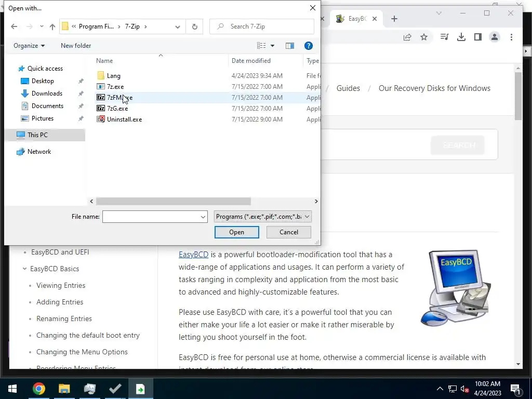Open Changing the Menu Options link
Image resolution: width=532 pixels, height=399 pixels.
[82, 352]
